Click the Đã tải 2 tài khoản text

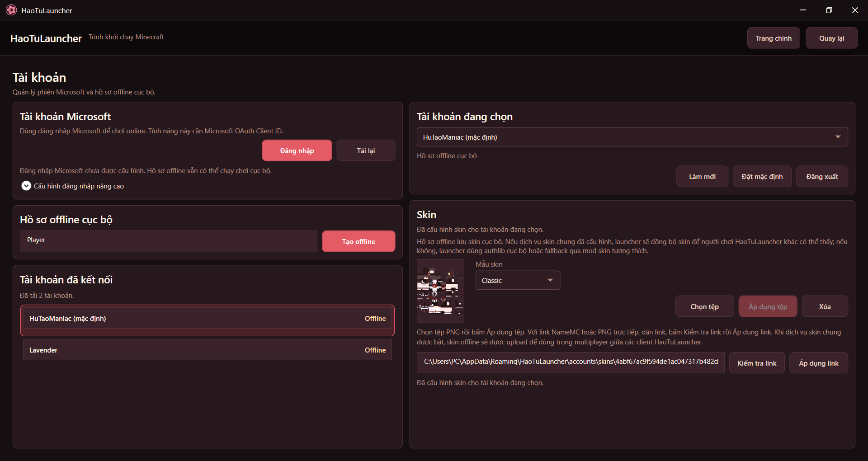pos(47,296)
